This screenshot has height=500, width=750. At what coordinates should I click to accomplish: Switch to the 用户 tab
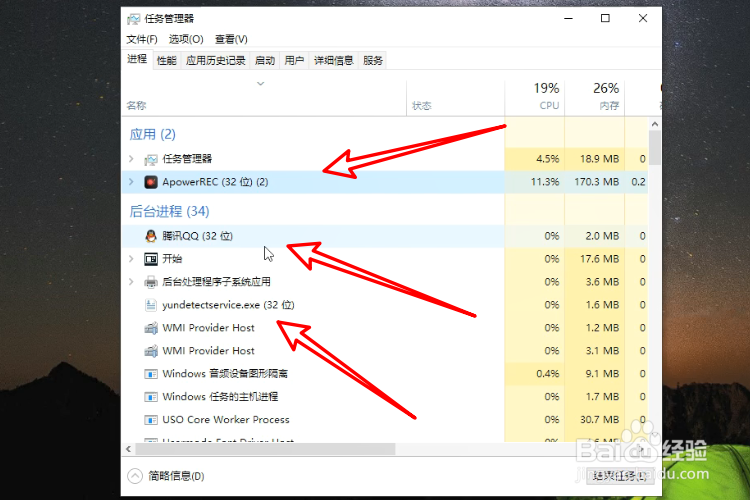[x=294, y=61]
